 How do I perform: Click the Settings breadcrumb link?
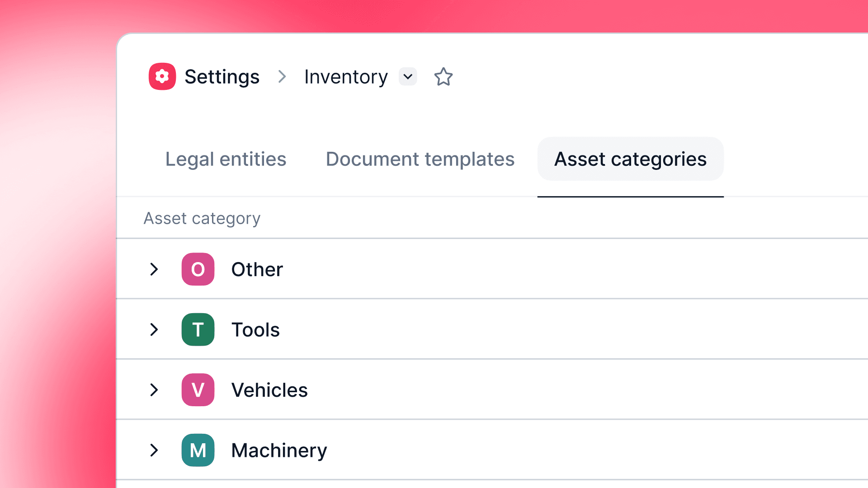pos(222,77)
